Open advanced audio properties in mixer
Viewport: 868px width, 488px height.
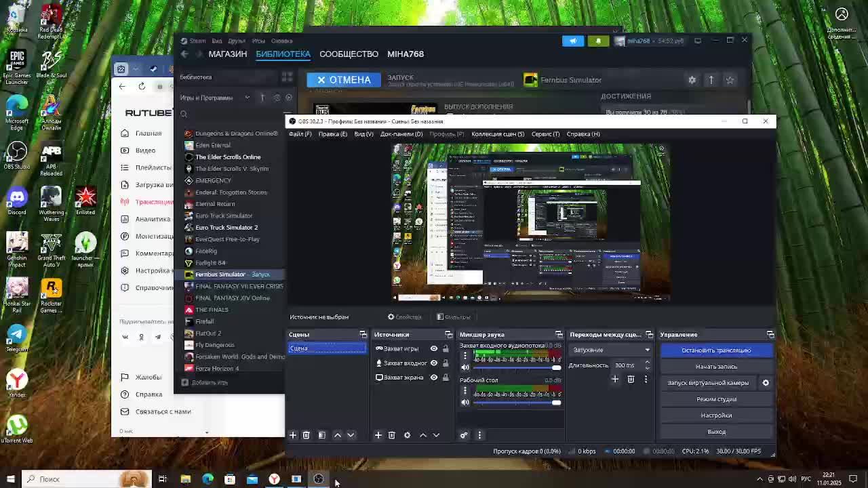click(x=464, y=435)
